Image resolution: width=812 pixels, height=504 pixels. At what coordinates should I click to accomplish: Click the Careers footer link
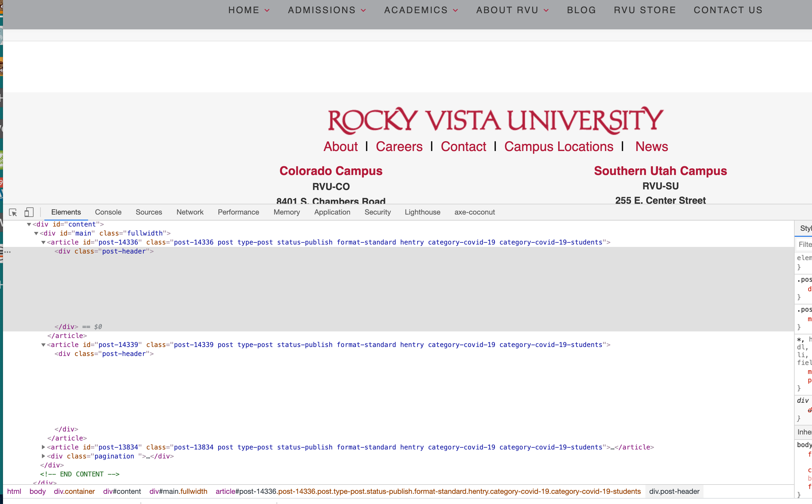click(399, 147)
